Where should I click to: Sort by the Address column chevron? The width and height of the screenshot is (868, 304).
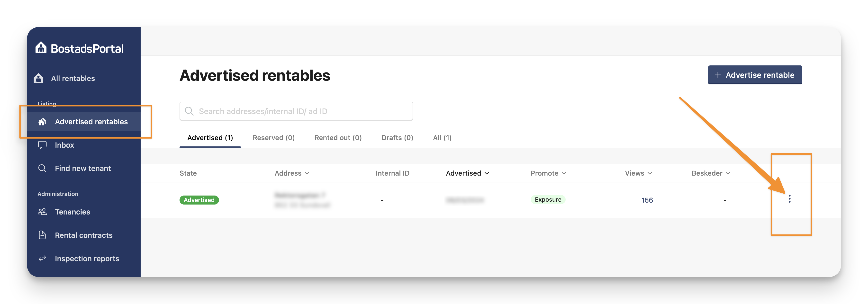point(307,173)
